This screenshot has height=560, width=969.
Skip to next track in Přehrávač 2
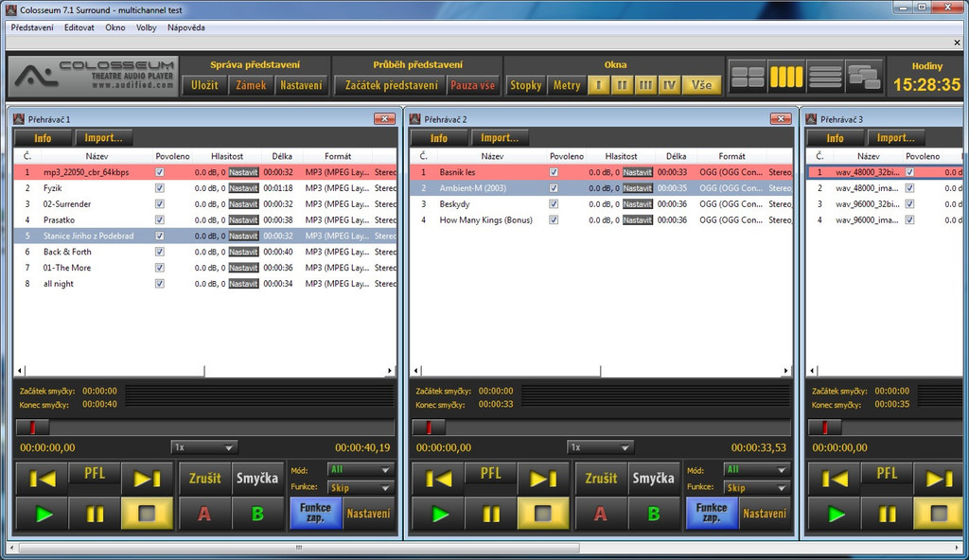(x=543, y=479)
